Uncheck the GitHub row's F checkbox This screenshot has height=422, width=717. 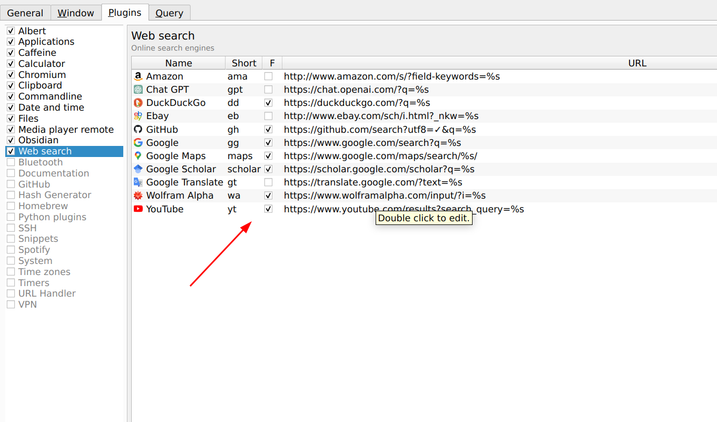point(268,129)
